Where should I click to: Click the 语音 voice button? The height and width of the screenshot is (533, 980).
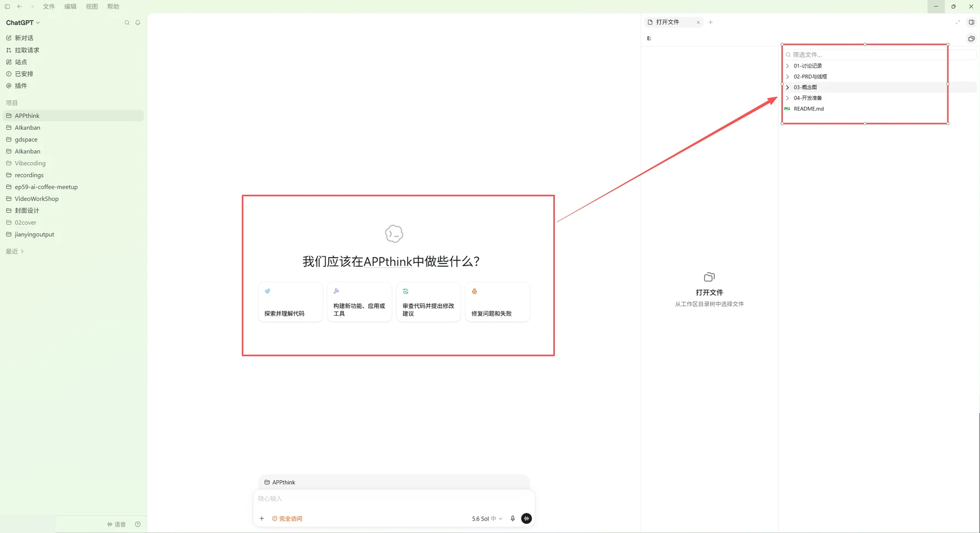point(117,524)
